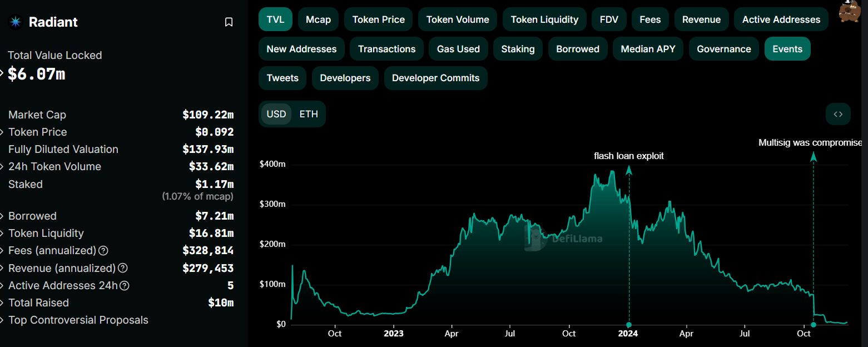Click the $33.62m token volume value
Image resolution: width=868 pixels, height=347 pixels.
point(211,167)
